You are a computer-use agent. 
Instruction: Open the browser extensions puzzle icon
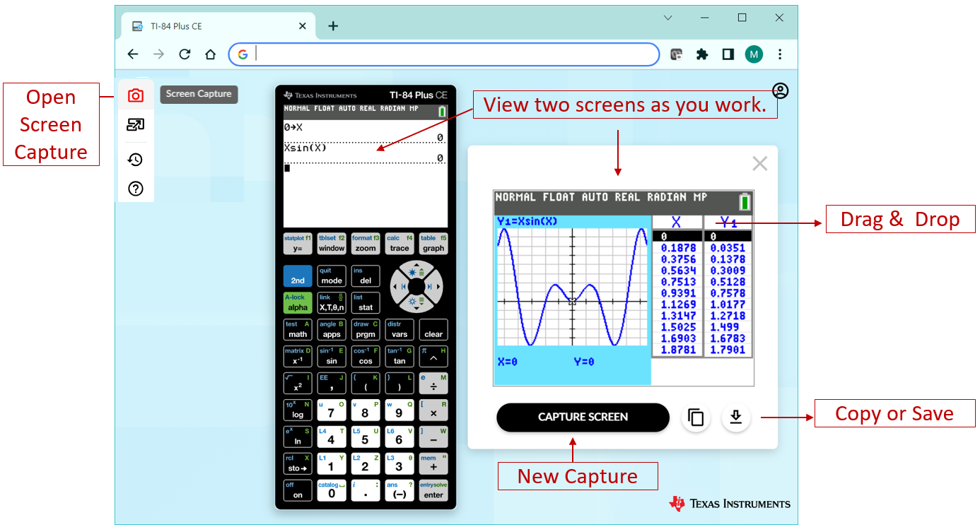[701, 54]
